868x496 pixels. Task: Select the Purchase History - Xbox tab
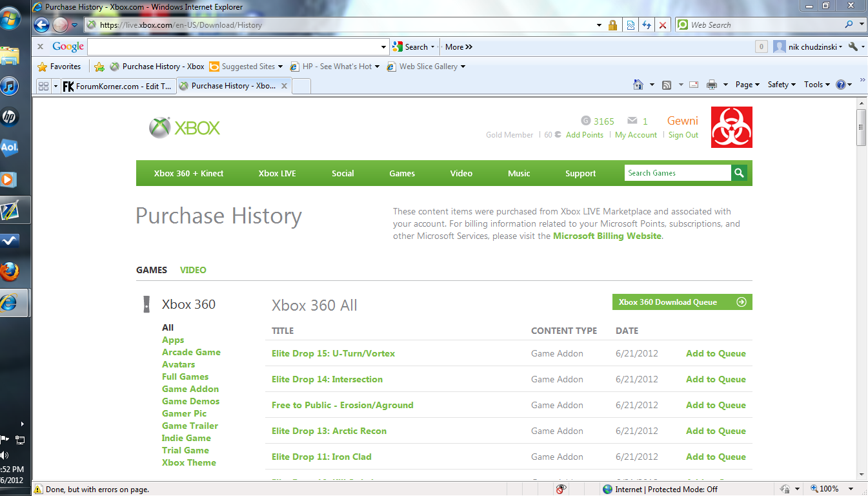(x=234, y=86)
